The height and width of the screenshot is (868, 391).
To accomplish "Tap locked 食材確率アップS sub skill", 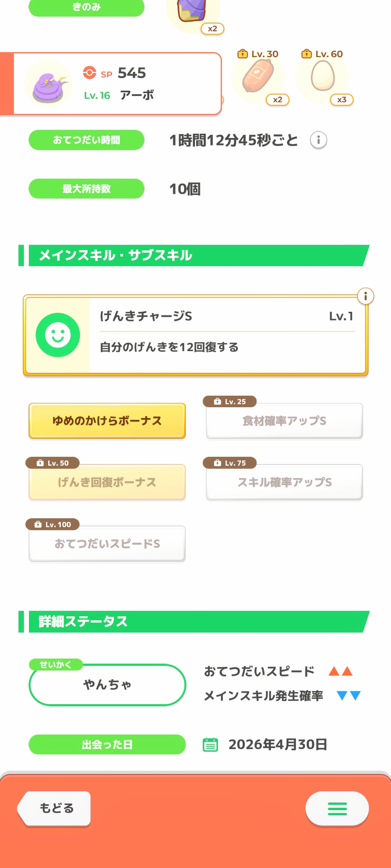I will (284, 421).
